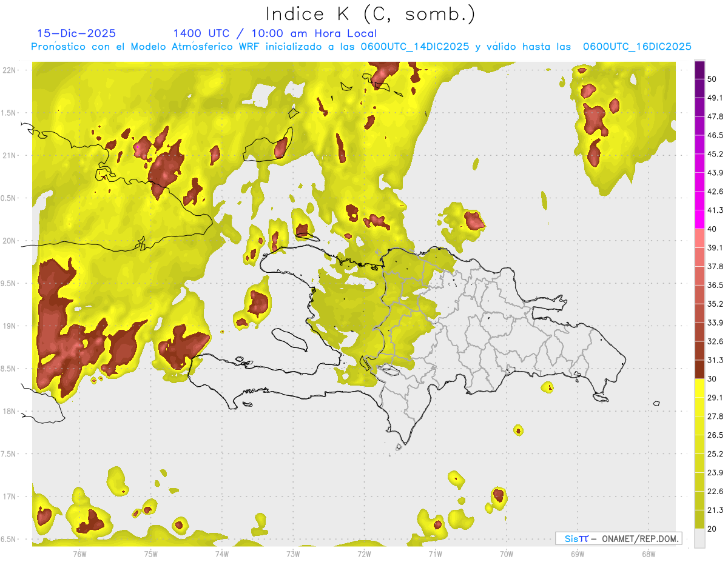Click the "70W" longitude label
The height and width of the screenshot is (562, 728).
[507, 554]
